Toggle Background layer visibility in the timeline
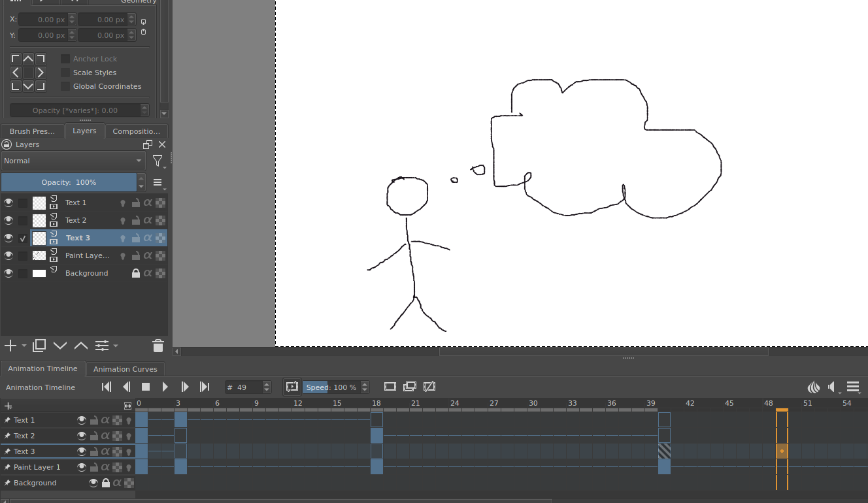Image resolution: width=868 pixels, height=503 pixels. click(x=93, y=483)
